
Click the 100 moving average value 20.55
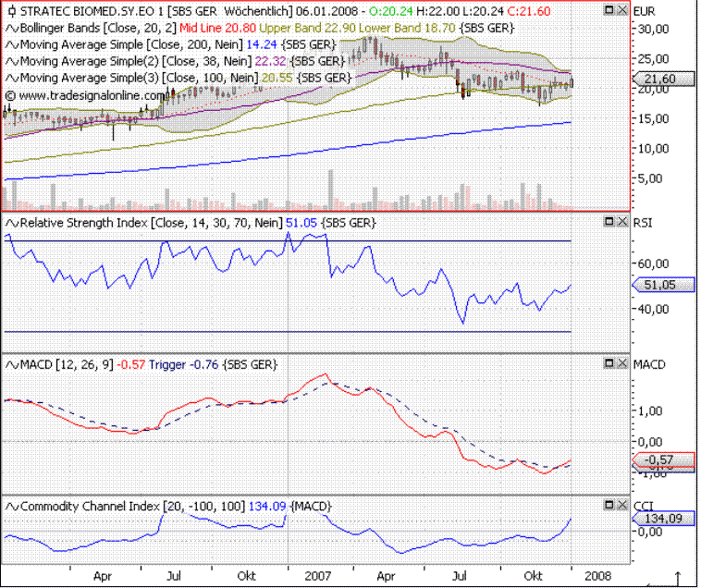click(x=277, y=78)
